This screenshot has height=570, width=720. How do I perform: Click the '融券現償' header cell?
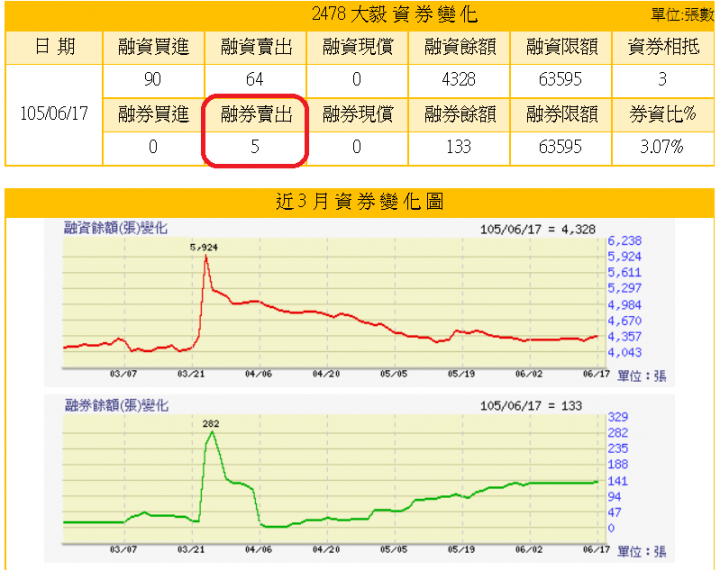pos(357,114)
